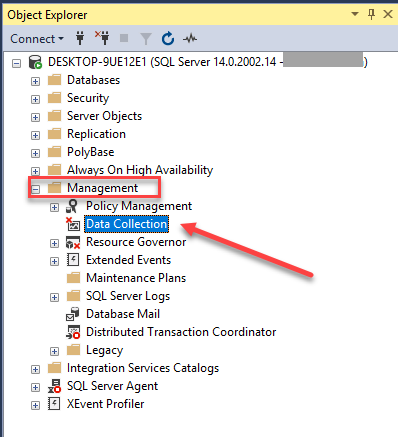Screen dimensions: 398x437
Task: Click the Filter funnel icon
Action: (146, 39)
